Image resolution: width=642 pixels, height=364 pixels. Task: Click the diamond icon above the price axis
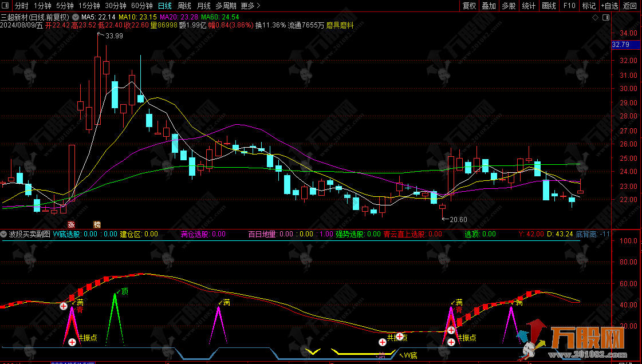(595, 18)
